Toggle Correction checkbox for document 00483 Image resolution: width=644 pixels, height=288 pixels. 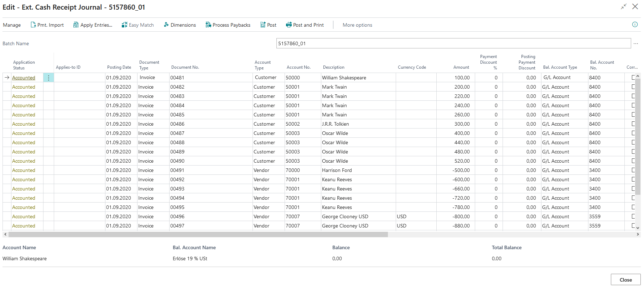coord(633,96)
